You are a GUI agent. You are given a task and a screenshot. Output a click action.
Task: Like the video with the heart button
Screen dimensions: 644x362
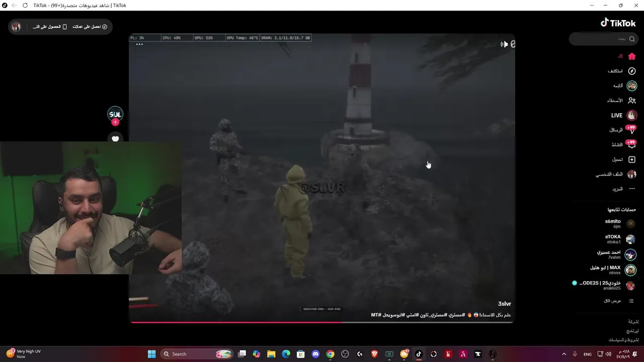[x=115, y=139]
